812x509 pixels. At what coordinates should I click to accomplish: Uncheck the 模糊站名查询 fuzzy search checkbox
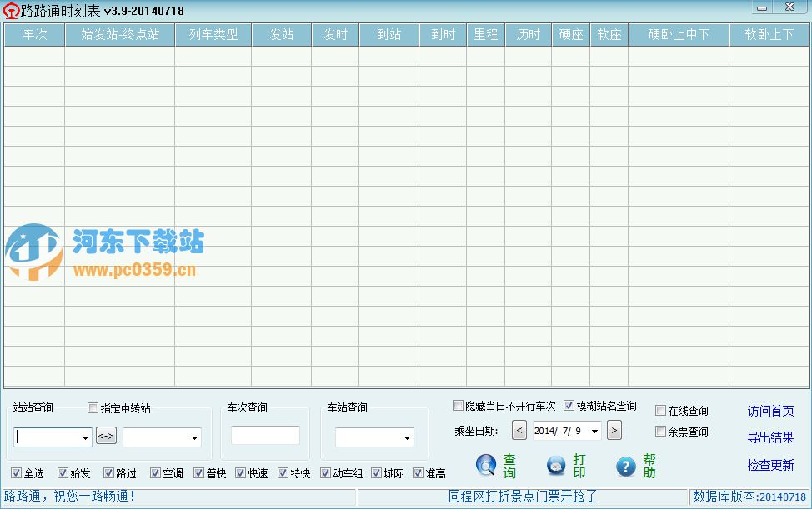(569, 405)
